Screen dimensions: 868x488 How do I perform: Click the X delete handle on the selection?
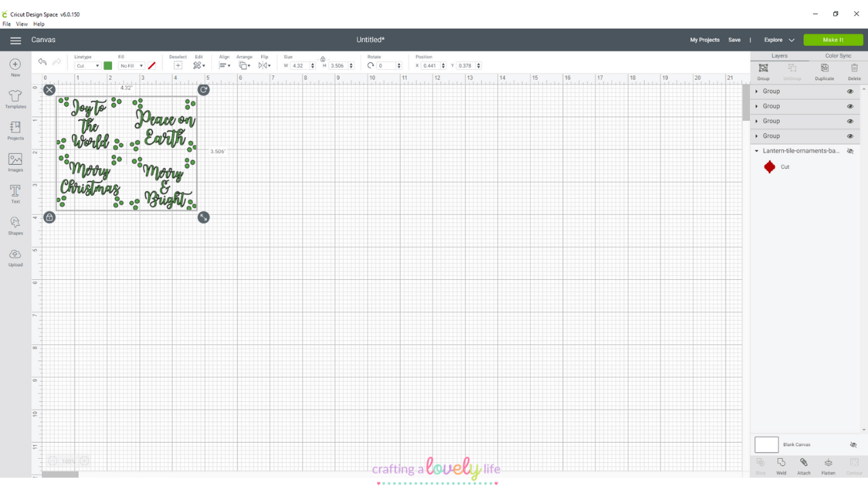(50, 89)
